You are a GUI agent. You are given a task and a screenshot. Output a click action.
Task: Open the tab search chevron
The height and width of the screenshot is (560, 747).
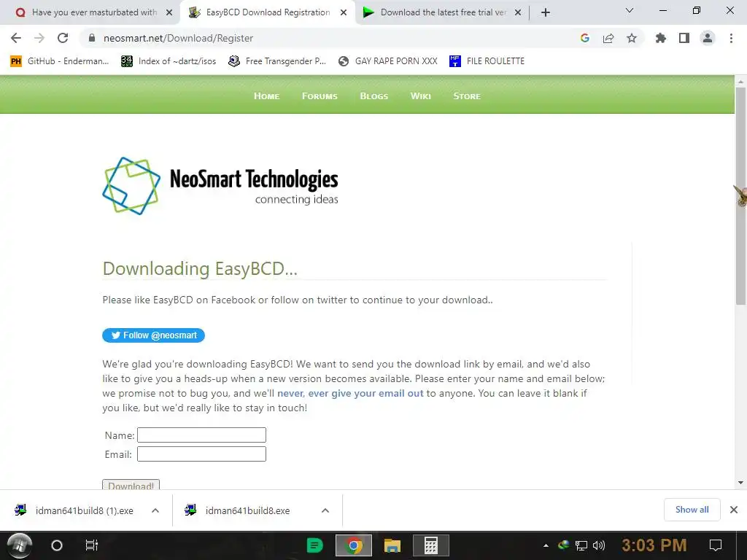click(x=630, y=10)
